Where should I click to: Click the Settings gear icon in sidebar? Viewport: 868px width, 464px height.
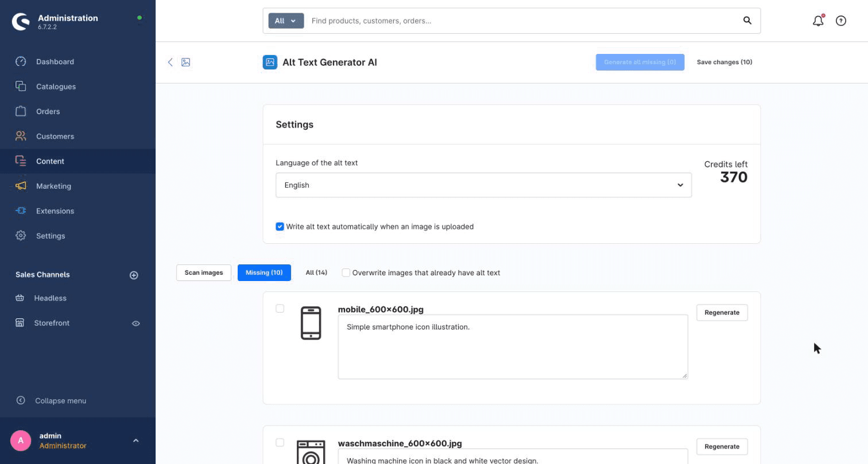click(21, 236)
